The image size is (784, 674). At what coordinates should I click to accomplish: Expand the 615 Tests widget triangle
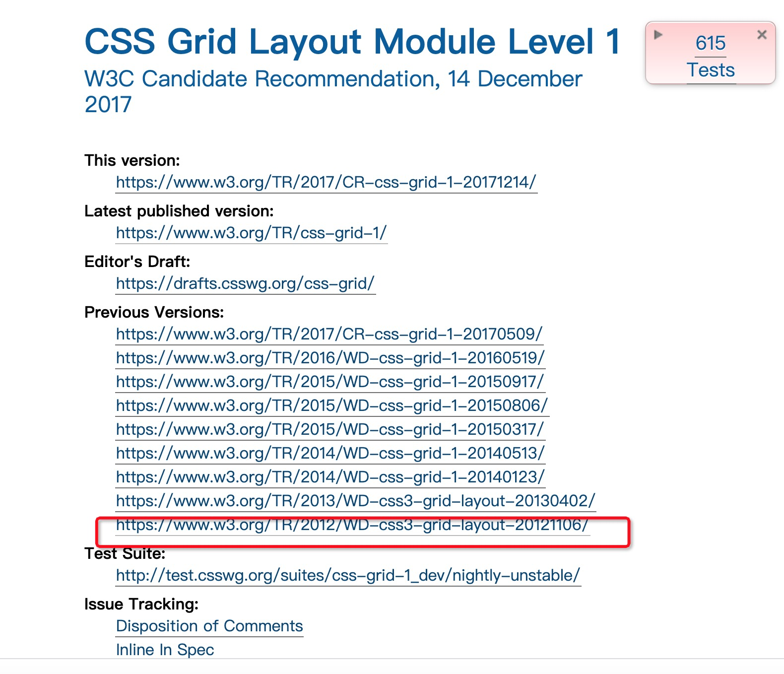(658, 34)
